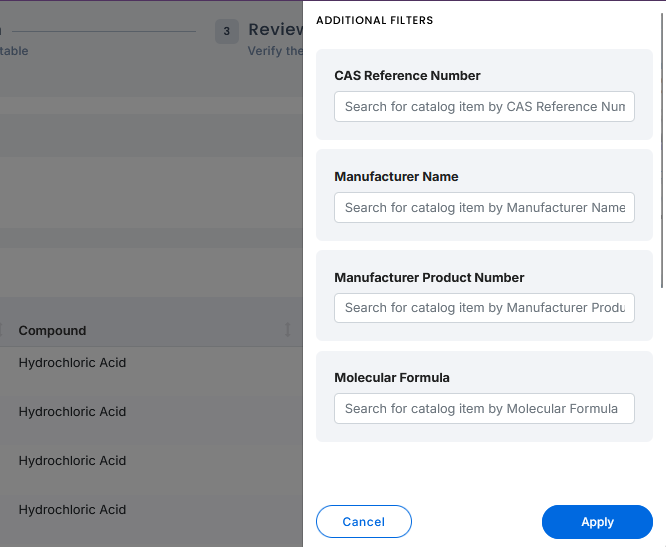This screenshot has height=547, width=666.
Task: Cancel the additional filters panel
Action: (x=364, y=522)
